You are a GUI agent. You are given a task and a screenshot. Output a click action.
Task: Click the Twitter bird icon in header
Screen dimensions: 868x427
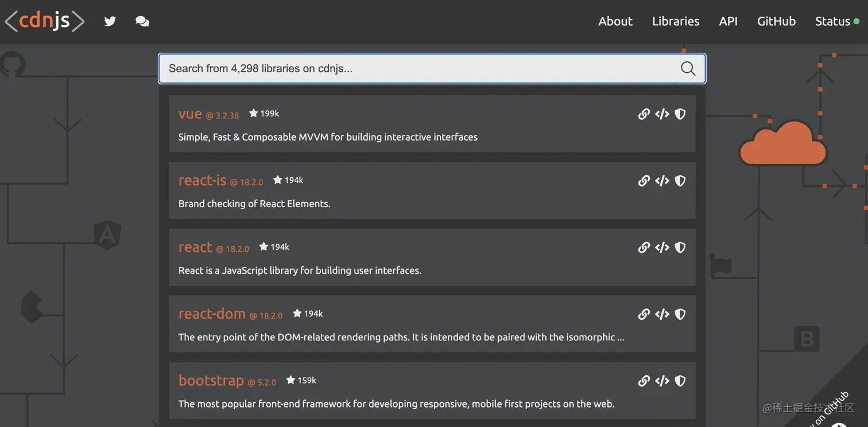(110, 21)
